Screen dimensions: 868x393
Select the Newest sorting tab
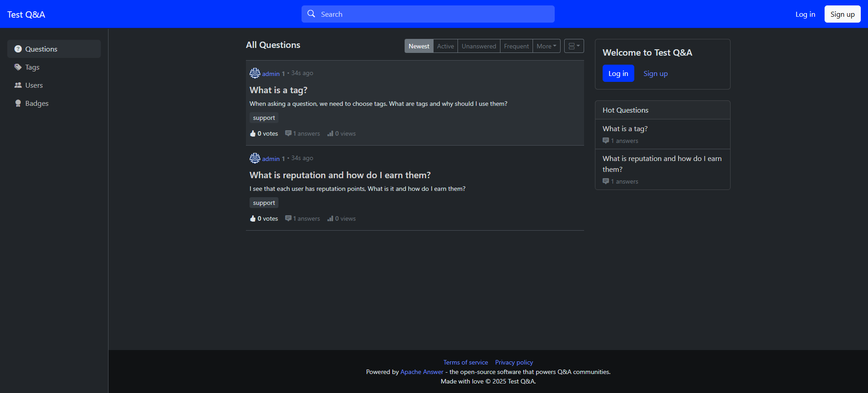pyautogui.click(x=419, y=46)
